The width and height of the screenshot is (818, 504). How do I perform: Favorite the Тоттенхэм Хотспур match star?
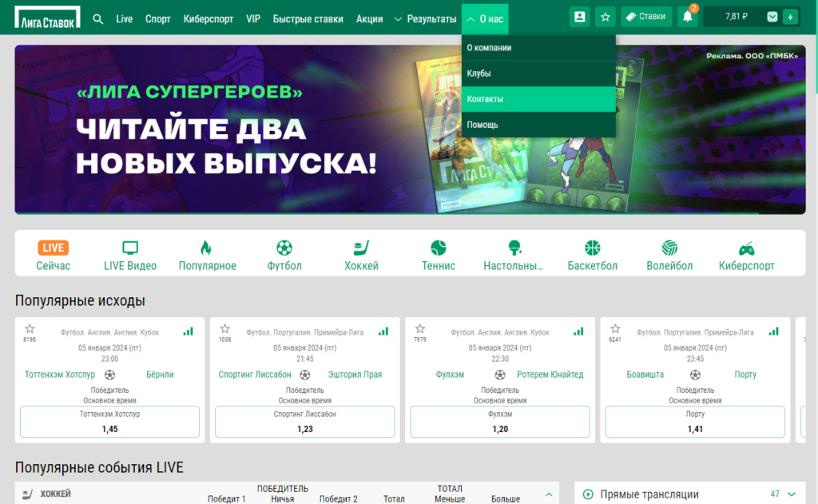30,329
